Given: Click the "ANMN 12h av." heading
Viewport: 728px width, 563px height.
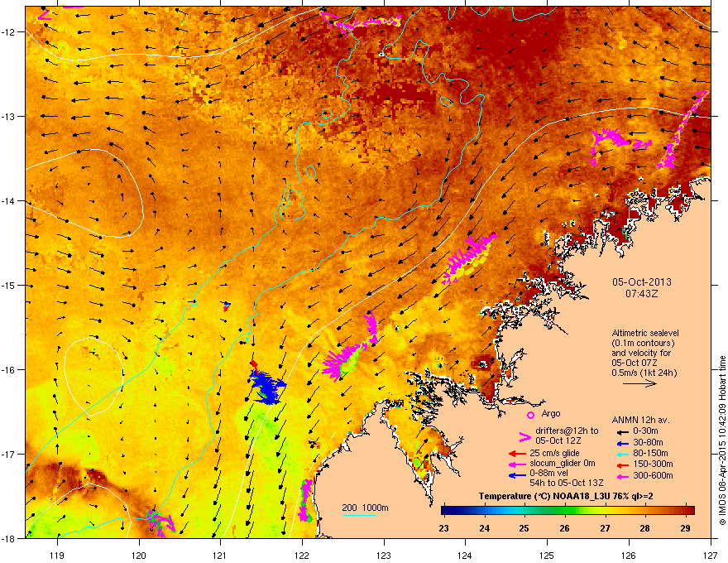Looking at the screenshot, I should (x=640, y=420).
